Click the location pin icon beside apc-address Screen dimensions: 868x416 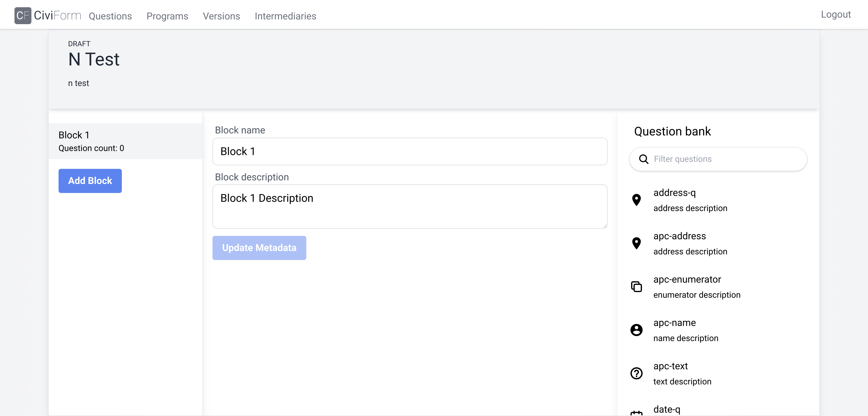pyautogui.click(x=637, y=243)
